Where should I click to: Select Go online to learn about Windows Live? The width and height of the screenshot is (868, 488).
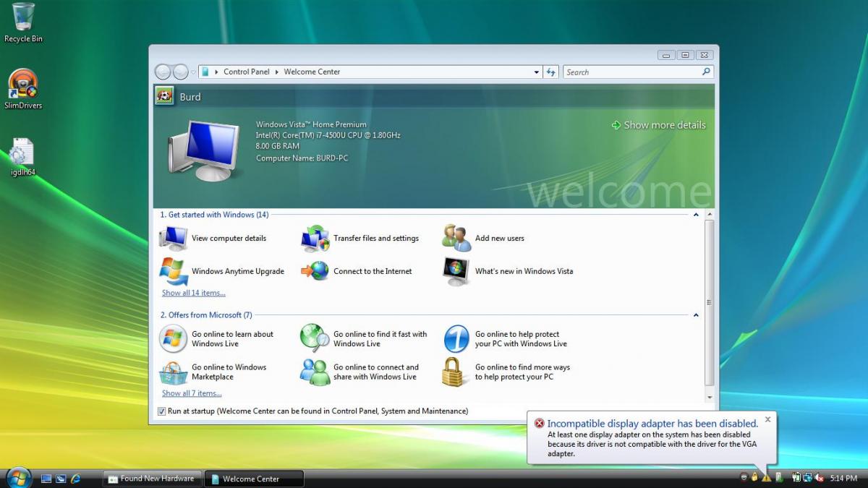(x=216, y=338)
